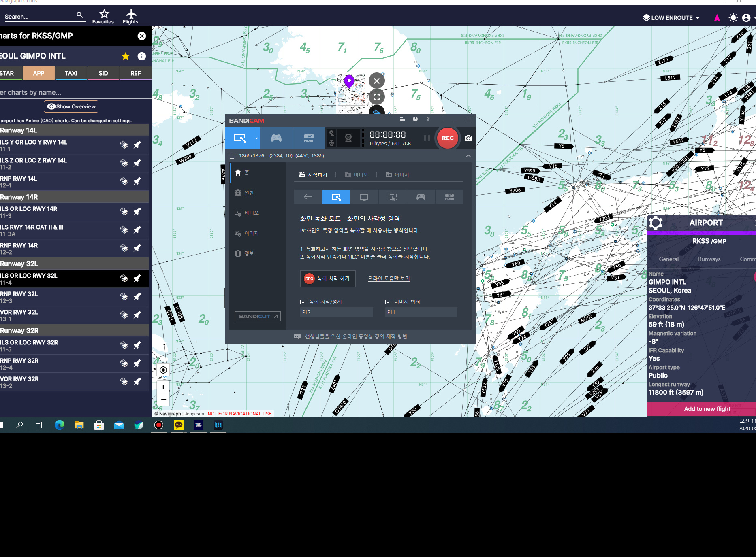Switch to Runways tab in Airport panel
Image resolution: width=756 pixels, height=557 pixels.
point(709,259)
